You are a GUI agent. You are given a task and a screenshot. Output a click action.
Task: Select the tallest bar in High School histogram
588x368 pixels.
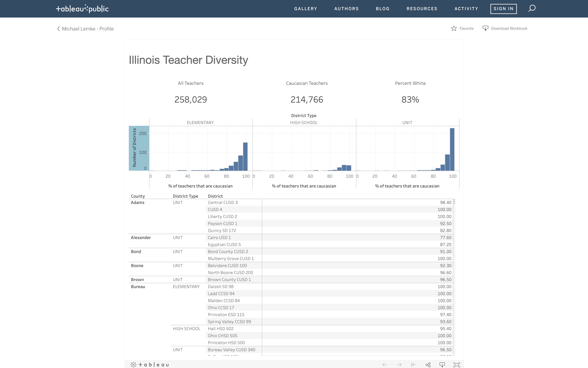[x=344, y=168]
